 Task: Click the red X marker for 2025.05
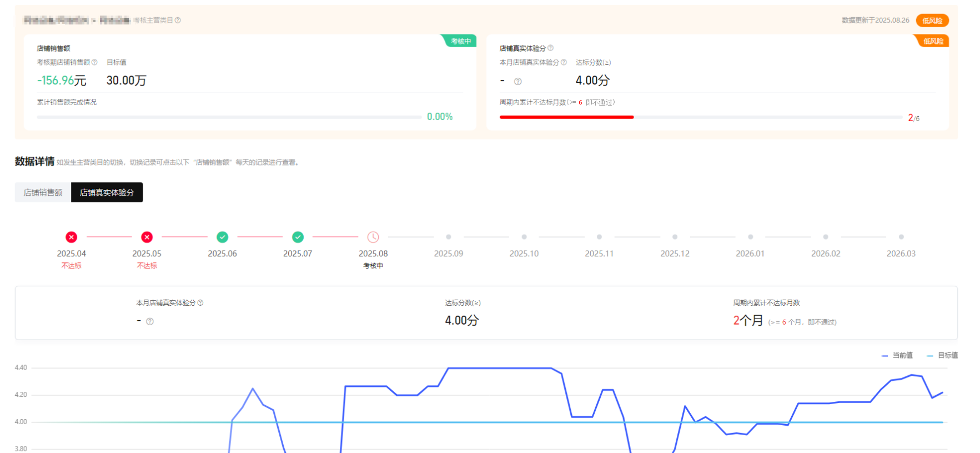tap(147, 237)
